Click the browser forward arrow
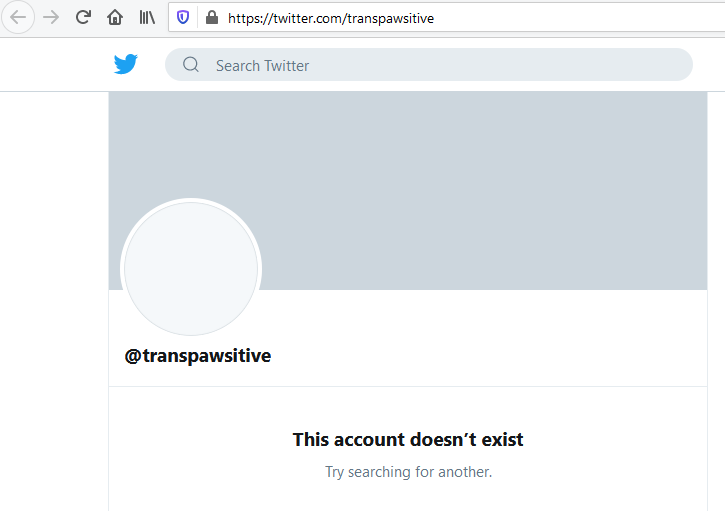The width and height of the screenshot is (725, 511). (51, 18)
